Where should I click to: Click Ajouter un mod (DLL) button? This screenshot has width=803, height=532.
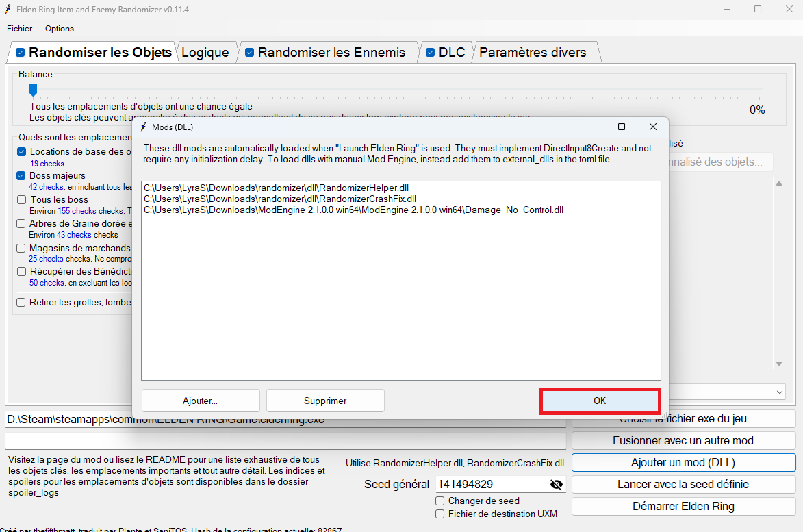tap(683, 463)
